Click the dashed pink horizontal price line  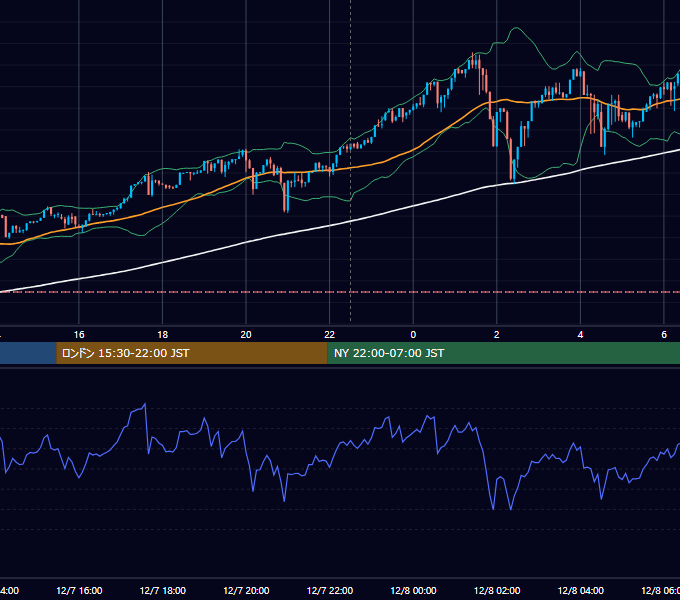pyautogui.click(x=340, y=292)
